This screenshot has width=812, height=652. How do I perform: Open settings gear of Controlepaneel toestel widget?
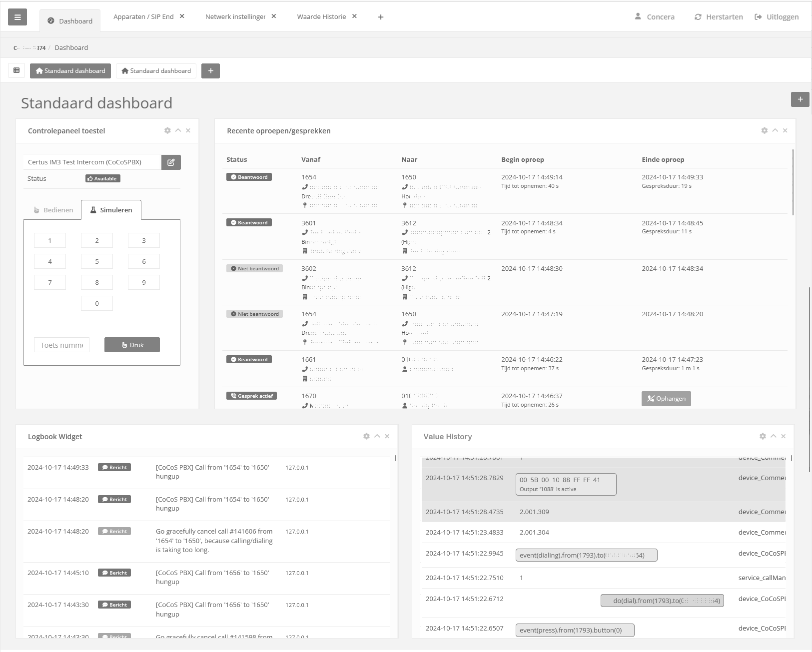tap(167, 130)
